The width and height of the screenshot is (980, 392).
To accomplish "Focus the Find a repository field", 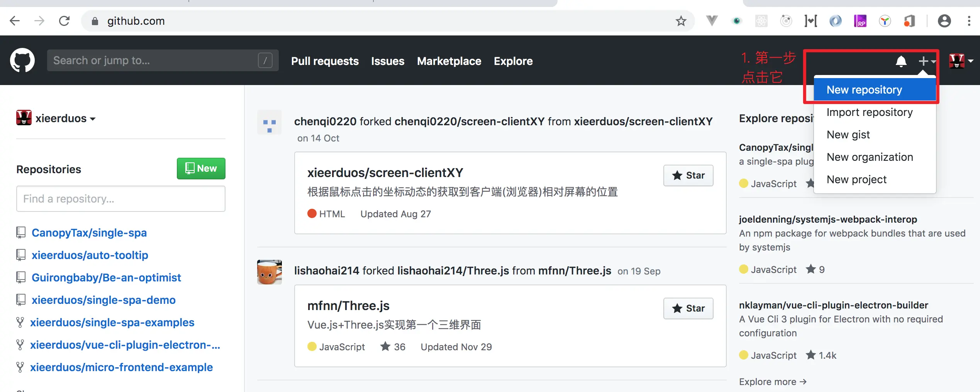I will click(x=121, y=199).
